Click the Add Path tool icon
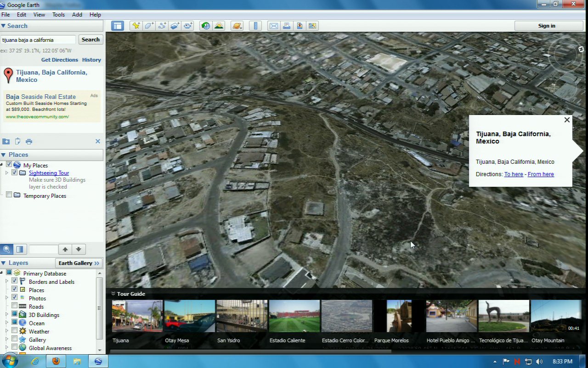Image resolution: width=588 pixels, height=368 pixels. (x=162, y=26)
